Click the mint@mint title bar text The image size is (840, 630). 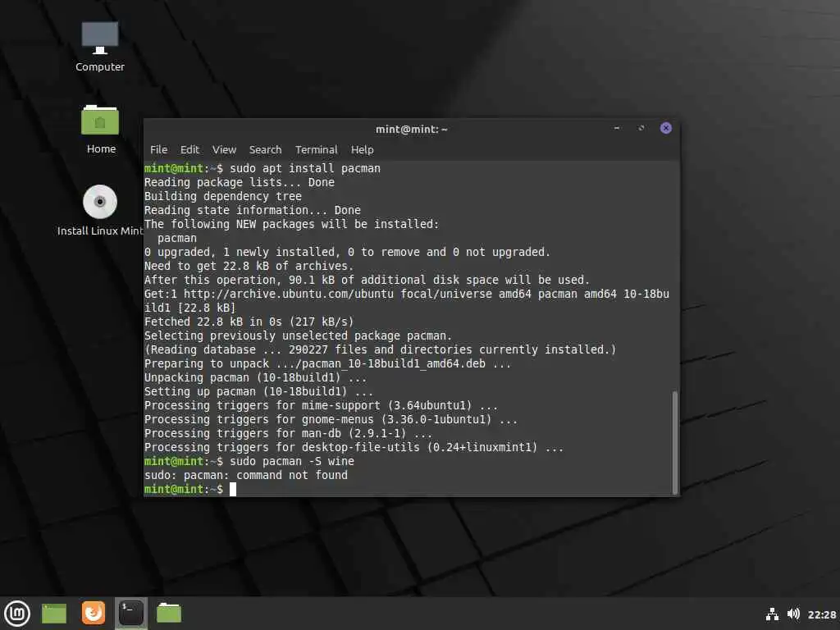point(412,129)
